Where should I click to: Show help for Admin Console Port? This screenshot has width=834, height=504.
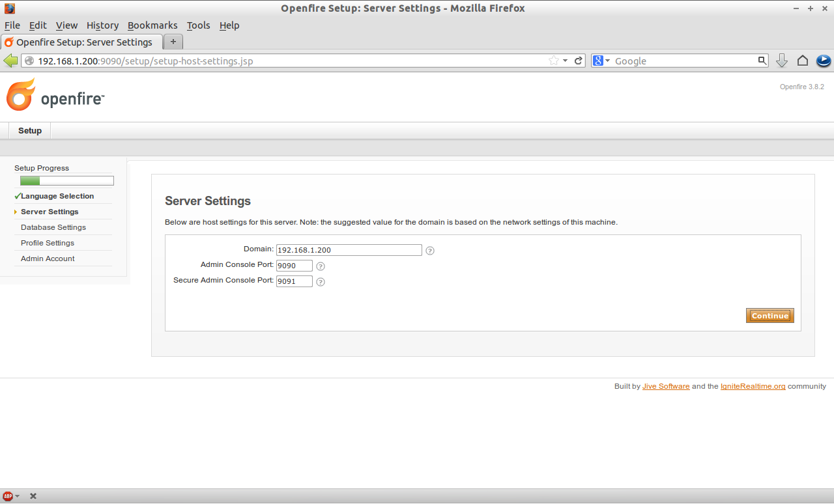[321, 266]
